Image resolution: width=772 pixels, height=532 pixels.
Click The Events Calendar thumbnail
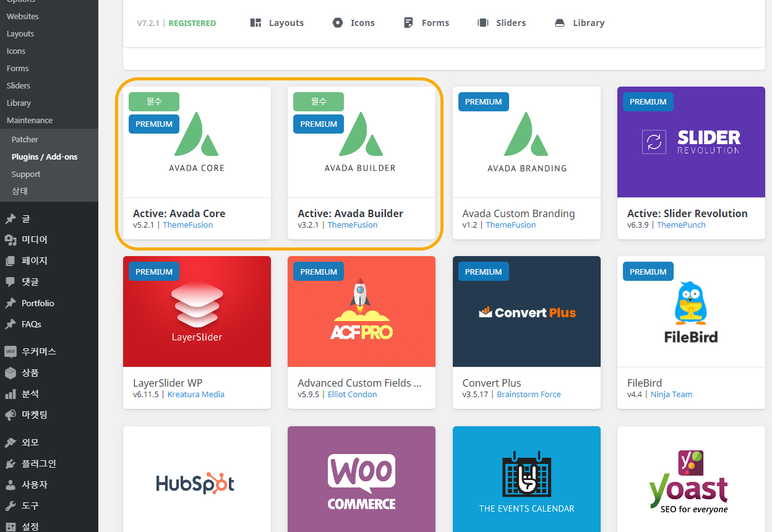point(526,479)
